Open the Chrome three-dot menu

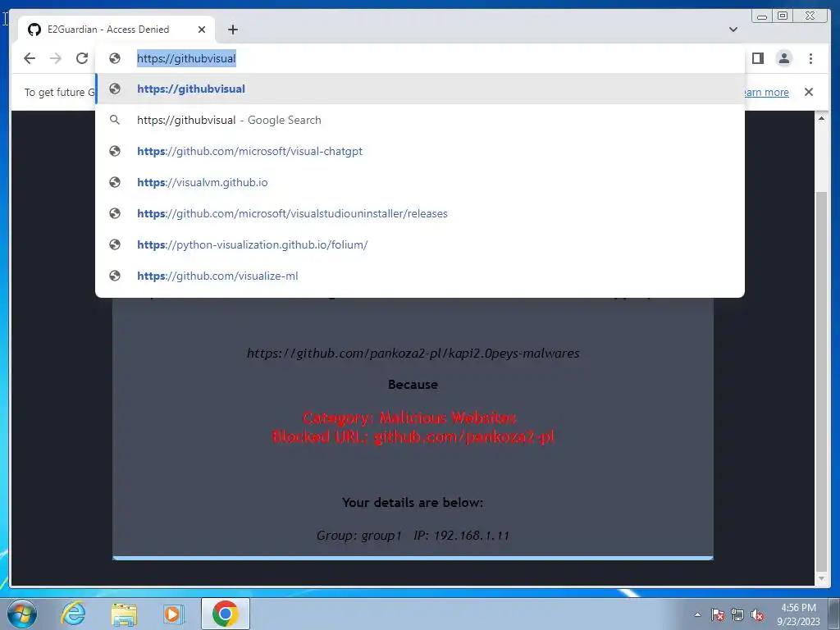coord(810,58)
